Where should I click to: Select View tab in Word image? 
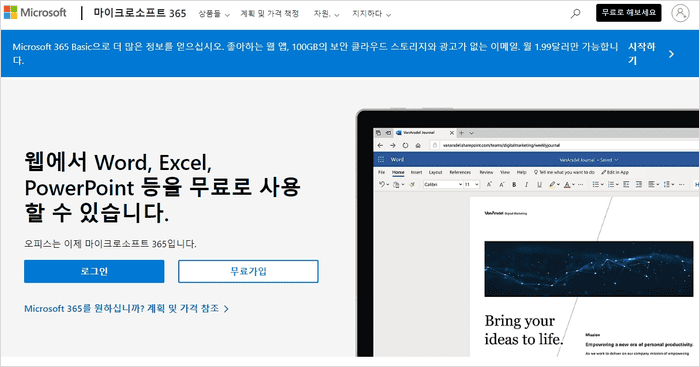click(x=505, y=172)
